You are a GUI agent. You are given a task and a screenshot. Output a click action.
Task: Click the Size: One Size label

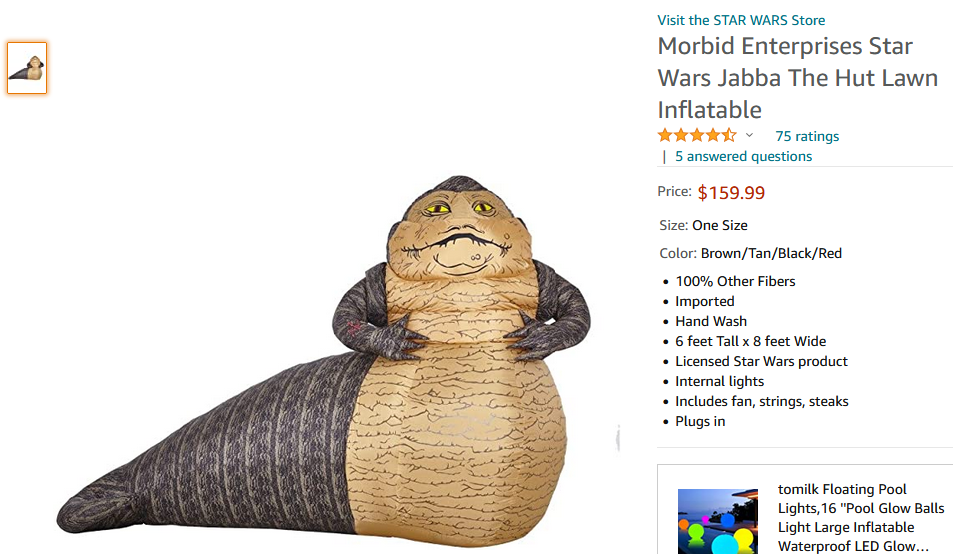703,225
